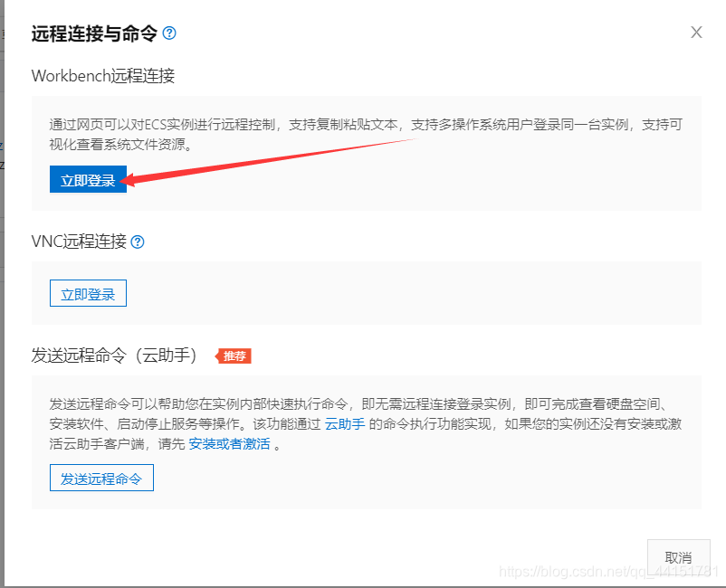Click the Workbench 立即登录 blue button
Viewport: 726px width, 588px height.
pyautogui.click(x=88, y=179)
